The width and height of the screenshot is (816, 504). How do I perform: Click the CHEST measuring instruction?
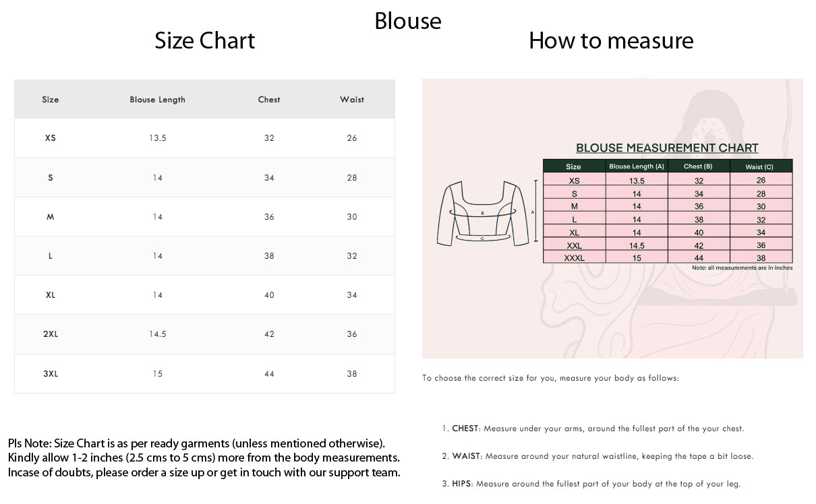(x=593, y=429)
